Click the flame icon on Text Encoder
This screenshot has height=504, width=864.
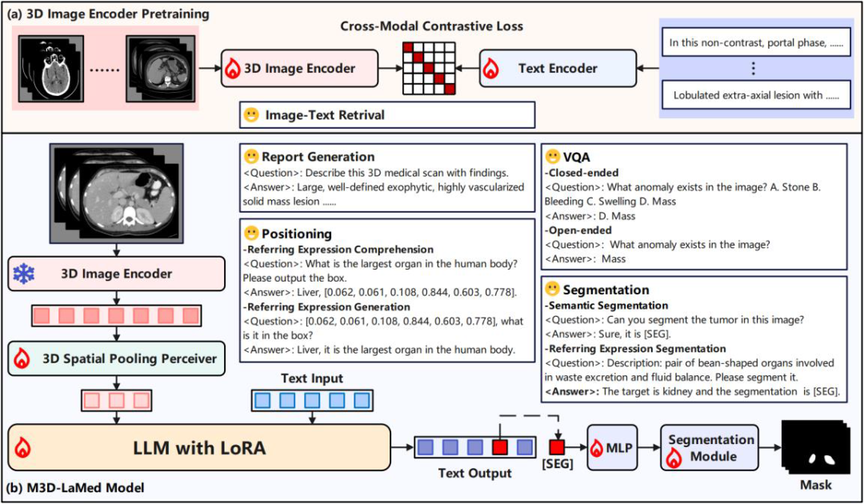pos(490,69)
